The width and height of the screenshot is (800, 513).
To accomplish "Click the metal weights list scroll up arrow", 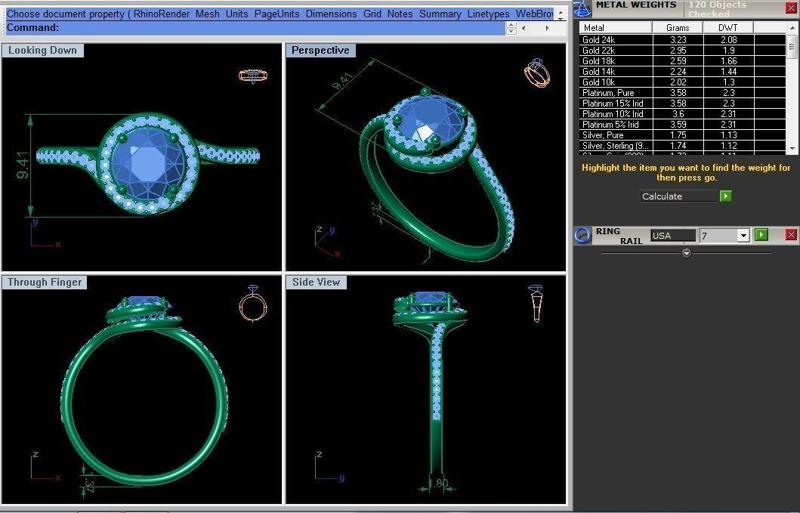I will click(x=792, y=27).
